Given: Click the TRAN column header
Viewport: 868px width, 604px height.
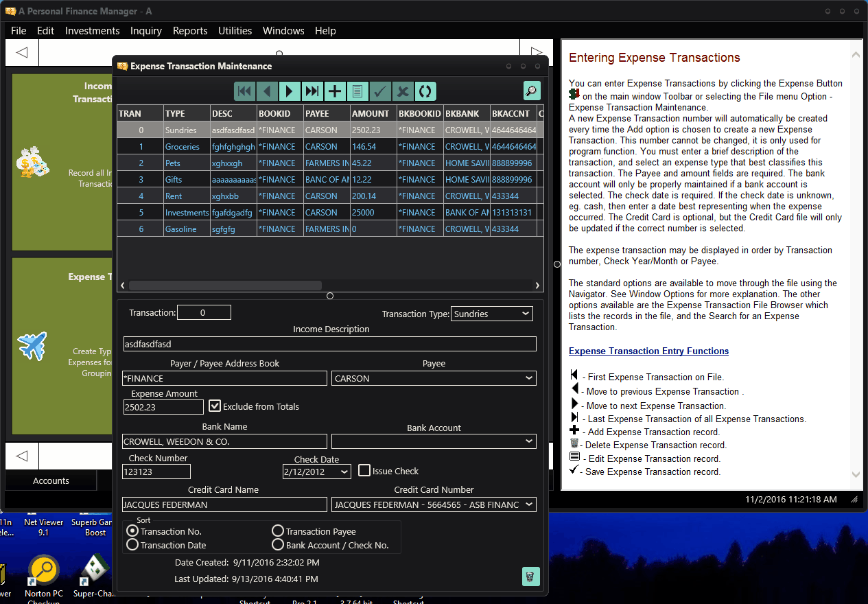Looking at the screenshot, I should click(140, 113).
